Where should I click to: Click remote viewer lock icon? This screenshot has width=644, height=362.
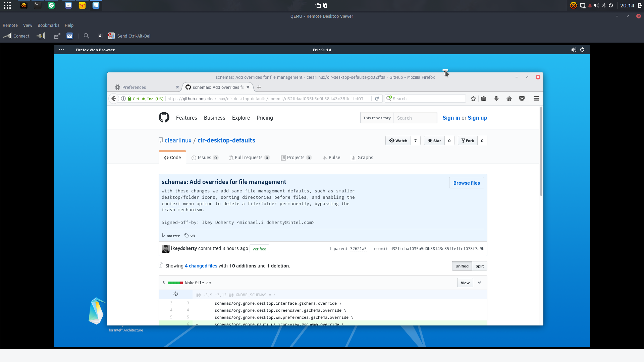(100, 36)
